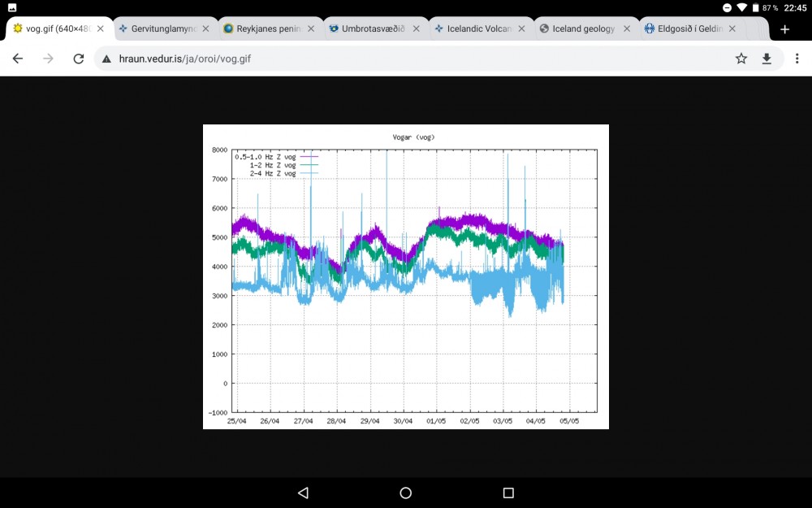The height and width of the screenshot is (508, 812).
Task: Click the Vogar tremor graph image
Action: click(404, 276)
